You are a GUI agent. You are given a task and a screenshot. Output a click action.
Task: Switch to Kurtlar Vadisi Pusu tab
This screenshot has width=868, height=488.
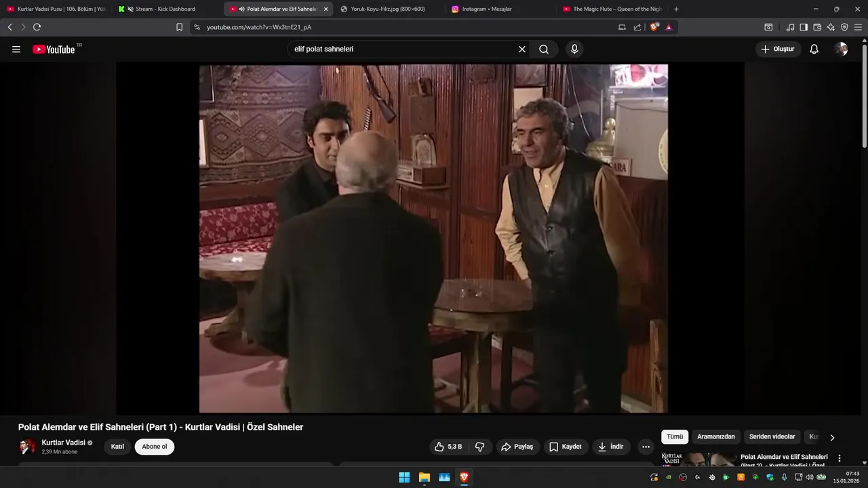56,9
